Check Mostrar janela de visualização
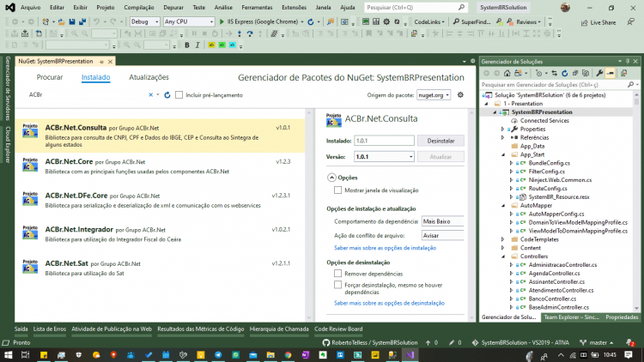Screen dimensions: 644x362 (x=337, y=190)
